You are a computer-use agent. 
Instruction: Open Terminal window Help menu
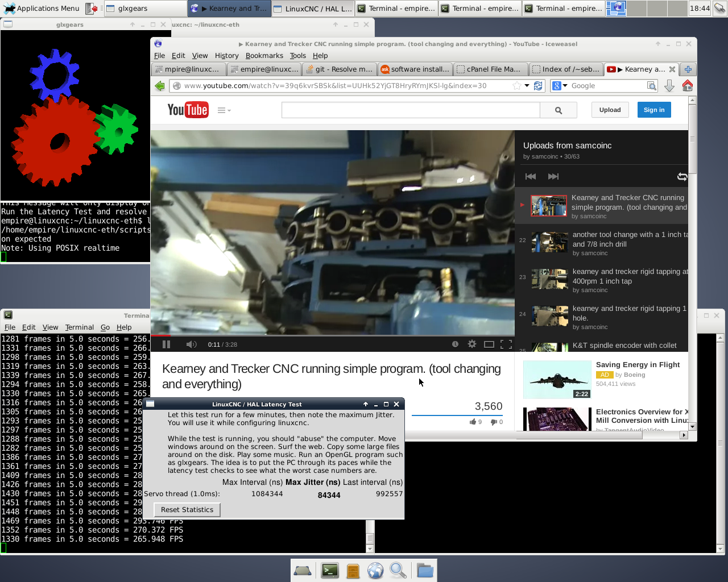click(x=124, y=327)
